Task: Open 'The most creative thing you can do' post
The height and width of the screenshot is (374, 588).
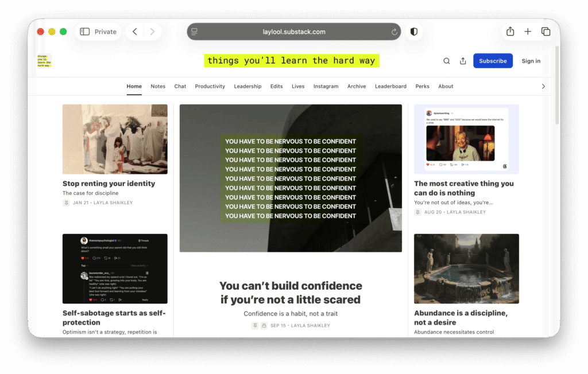Action: tap(464, 188)
